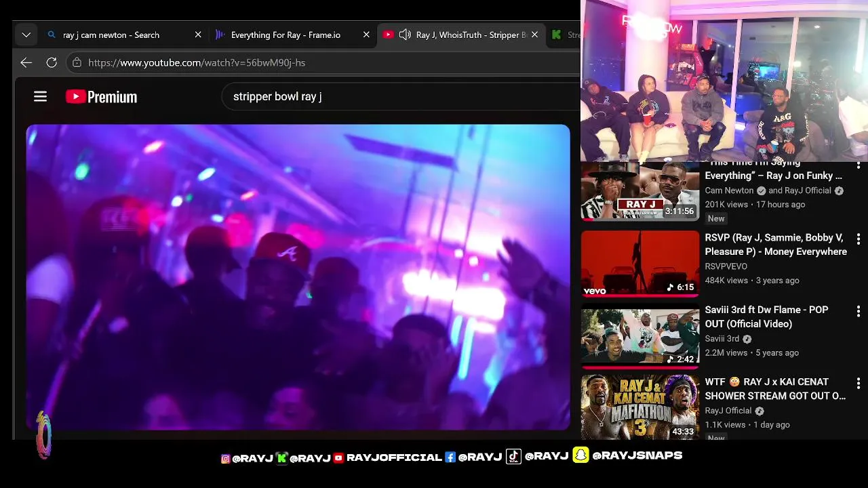Open the "This Time I'm Saying Everything" video title
The width and height of the screenshot is (868, 488).
click(x=773, y=169)
